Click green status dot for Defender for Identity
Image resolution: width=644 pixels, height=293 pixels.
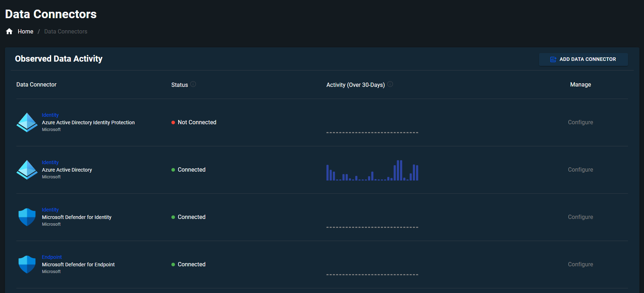(173, 217)
